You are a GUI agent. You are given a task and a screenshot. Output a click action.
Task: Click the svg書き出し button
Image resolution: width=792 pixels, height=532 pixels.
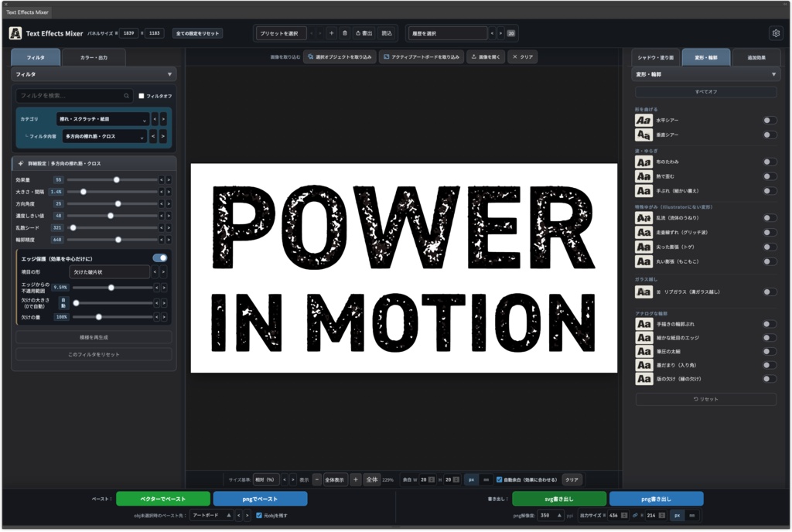[x=559, y=499]
